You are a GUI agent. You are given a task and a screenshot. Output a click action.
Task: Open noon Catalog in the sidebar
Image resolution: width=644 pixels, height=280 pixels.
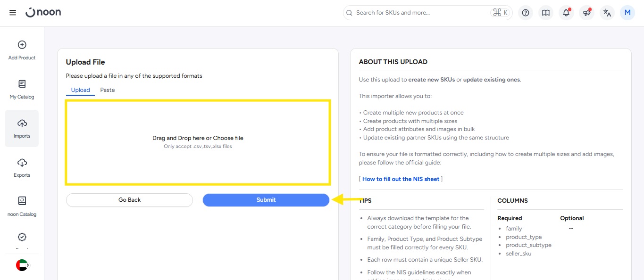click(x=22, y=206)
